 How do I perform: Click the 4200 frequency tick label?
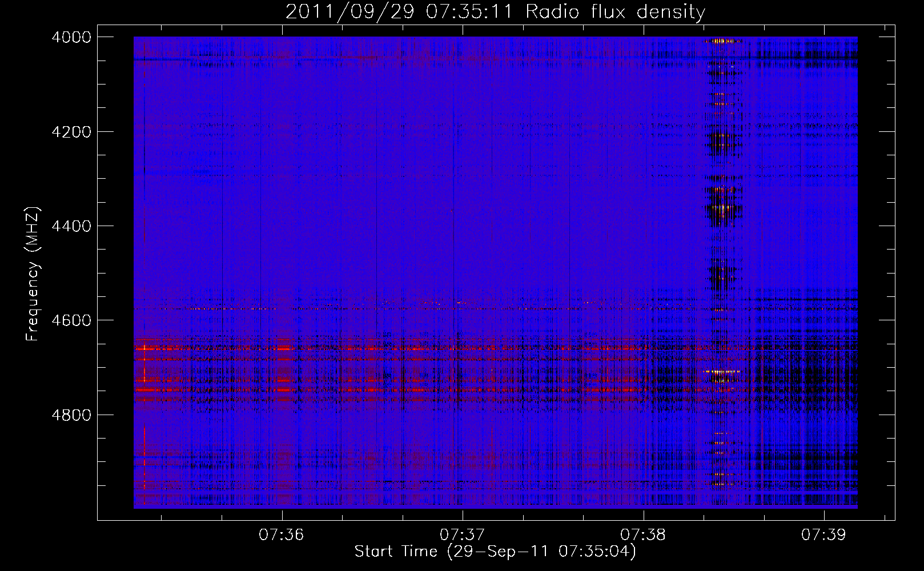point(71,132)
